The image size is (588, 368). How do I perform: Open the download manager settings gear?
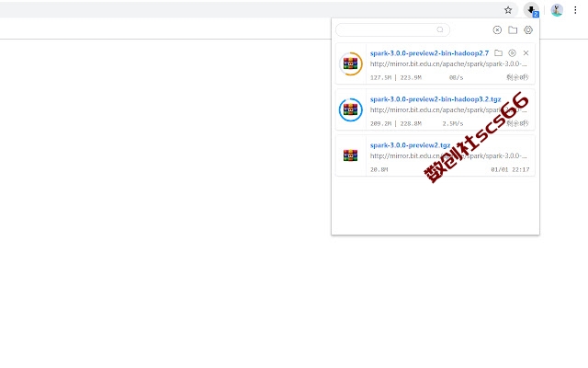point(528,30)
